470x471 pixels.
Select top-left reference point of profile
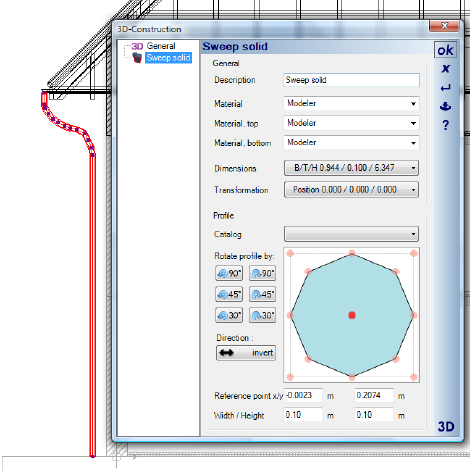click(x=290, y=253)
